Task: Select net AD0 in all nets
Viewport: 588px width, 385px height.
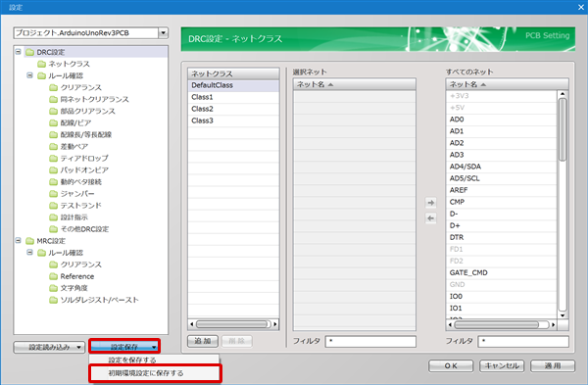Action: pyautogui.click(x=502, y=120)
